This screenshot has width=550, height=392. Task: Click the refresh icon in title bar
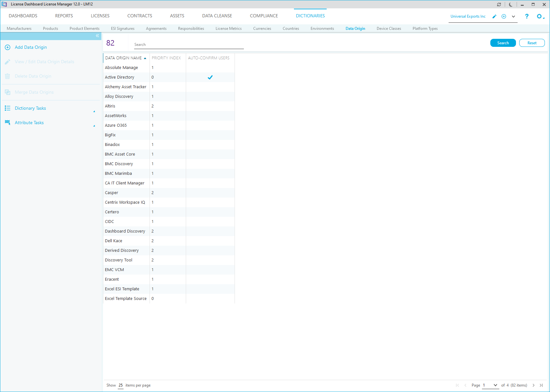coord(499,4)
